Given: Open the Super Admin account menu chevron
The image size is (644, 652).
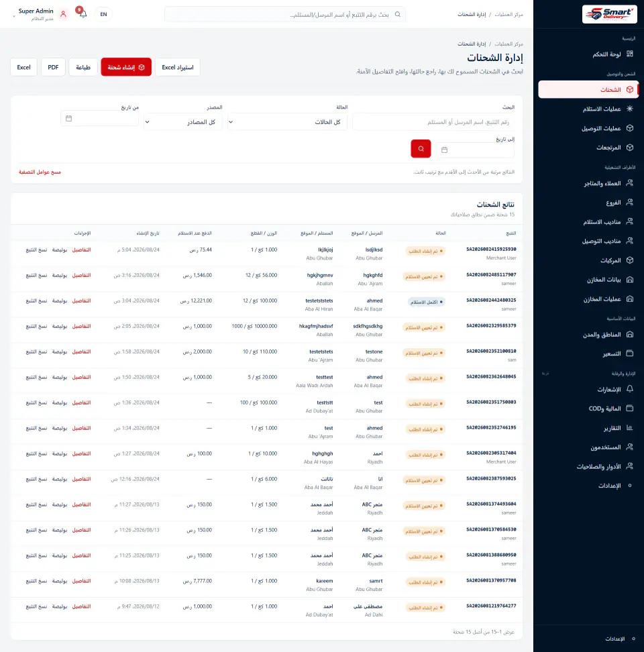Looking at the screenshot, I should [14, 17].
